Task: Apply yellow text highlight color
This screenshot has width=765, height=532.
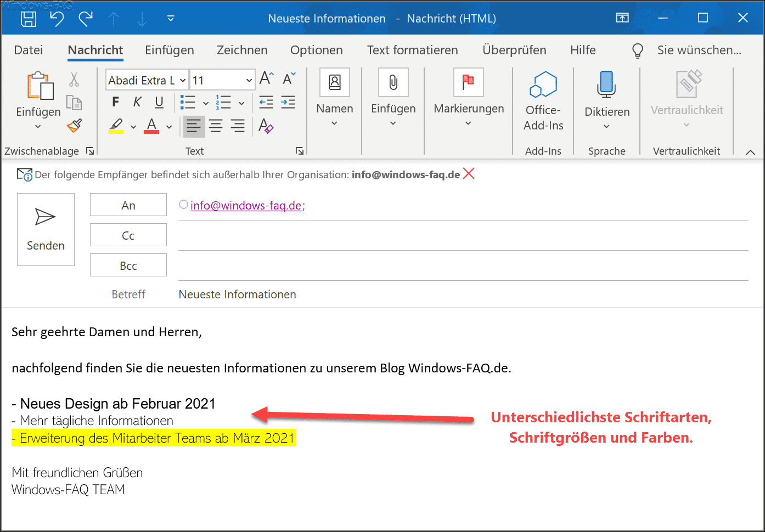Action: click(116, 126)
